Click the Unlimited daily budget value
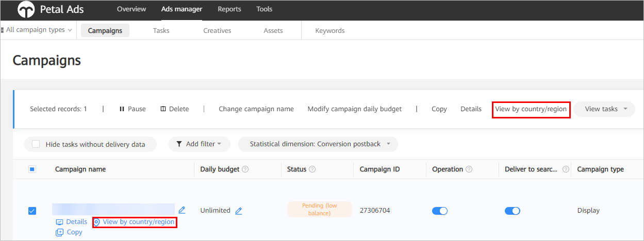 216,211
